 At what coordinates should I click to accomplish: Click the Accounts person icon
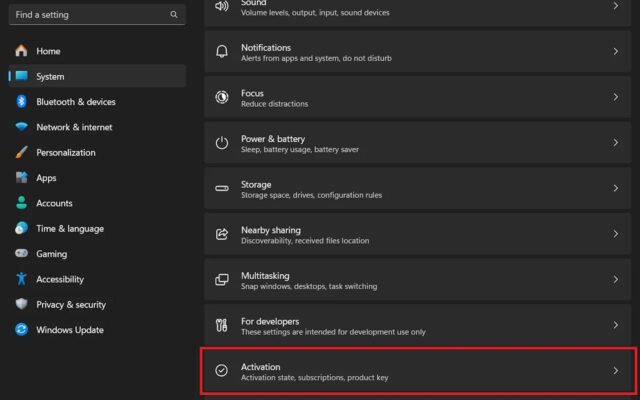click(21, 203)
